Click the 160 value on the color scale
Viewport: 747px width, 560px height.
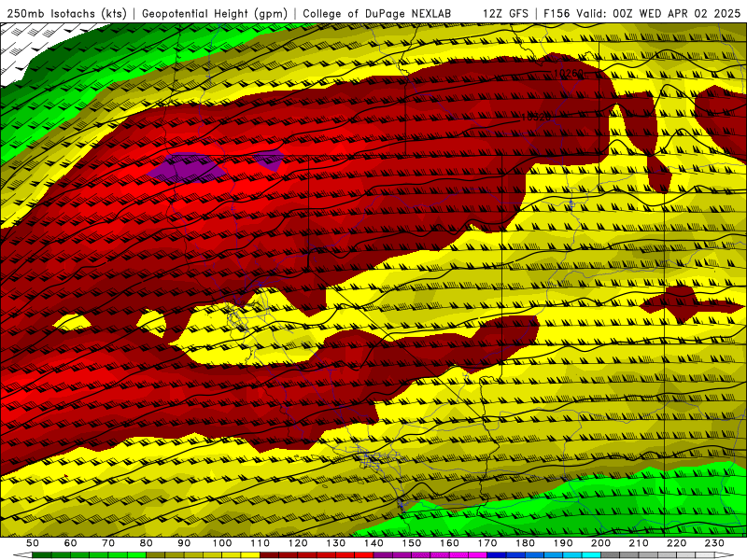click(449, 543)
